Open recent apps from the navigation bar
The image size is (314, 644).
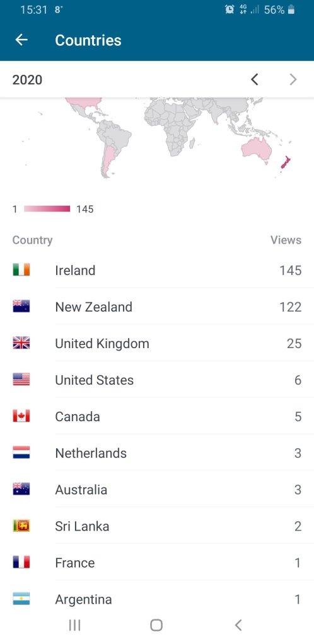(x=74, y=625)
